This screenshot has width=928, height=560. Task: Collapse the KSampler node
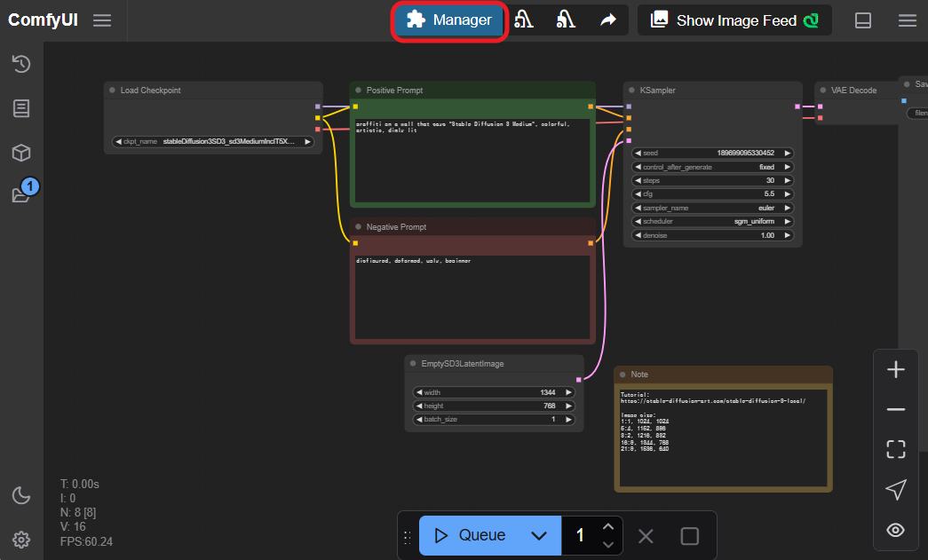[631, 90]
